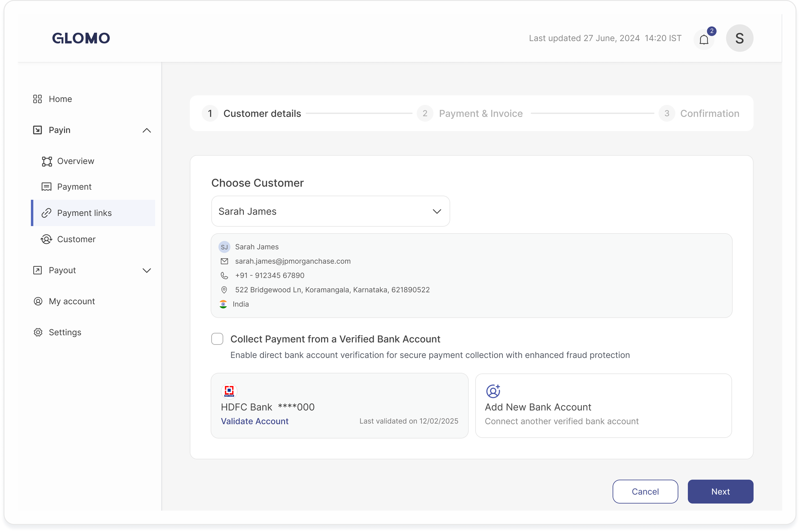
Task: Click the India flag icon
Action: pyautogui.click(x=223, y=304)
